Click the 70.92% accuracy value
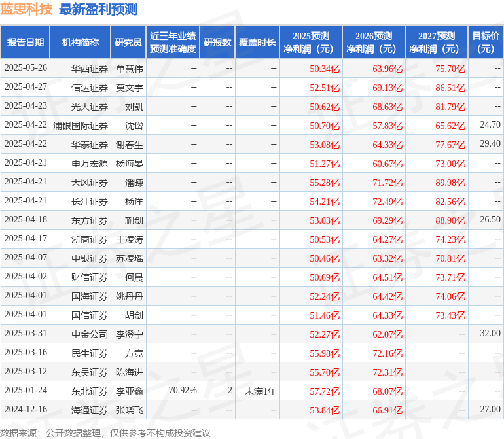 click(183, 390)
